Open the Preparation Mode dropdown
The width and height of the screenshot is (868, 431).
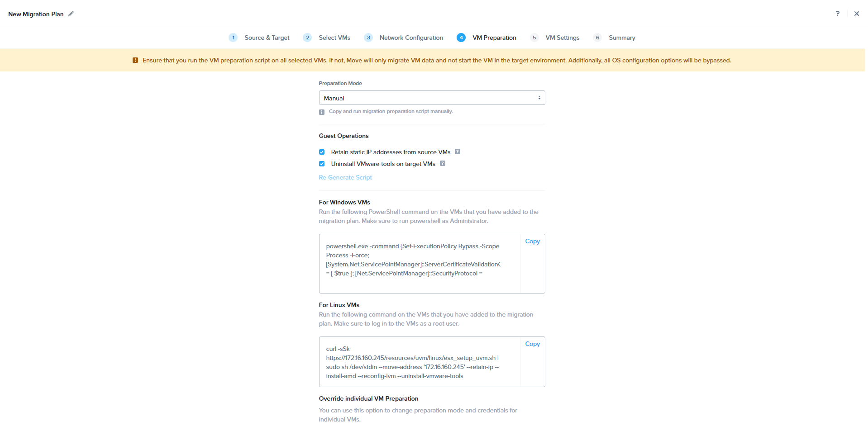[x=431, y=98]
